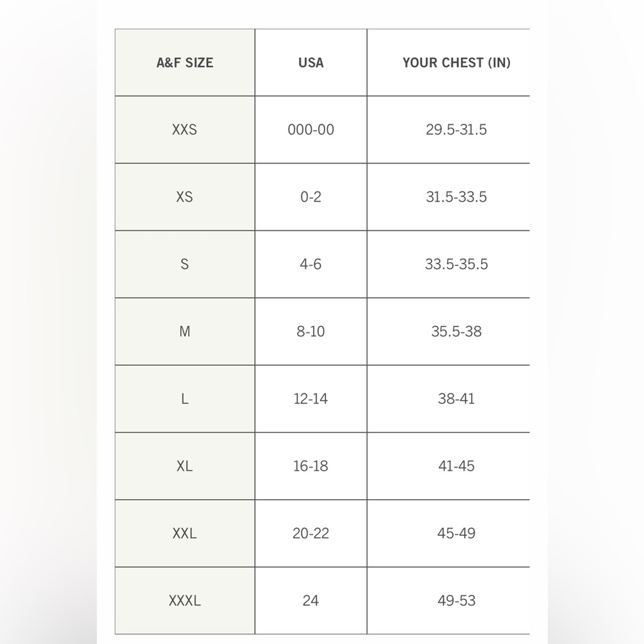Select the XL size cell
Image resolution: width=644 pixels, height=644 pixels.
(x=185, y=466)
